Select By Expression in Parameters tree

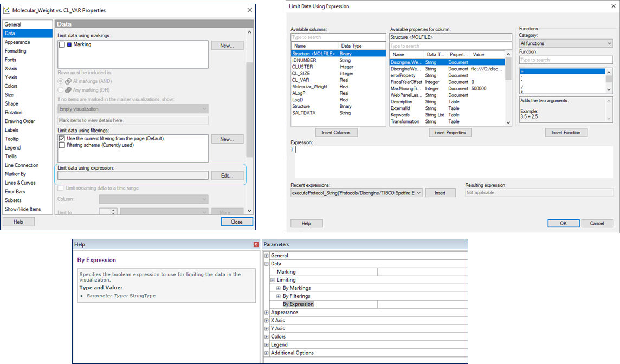tap(298, 304)
